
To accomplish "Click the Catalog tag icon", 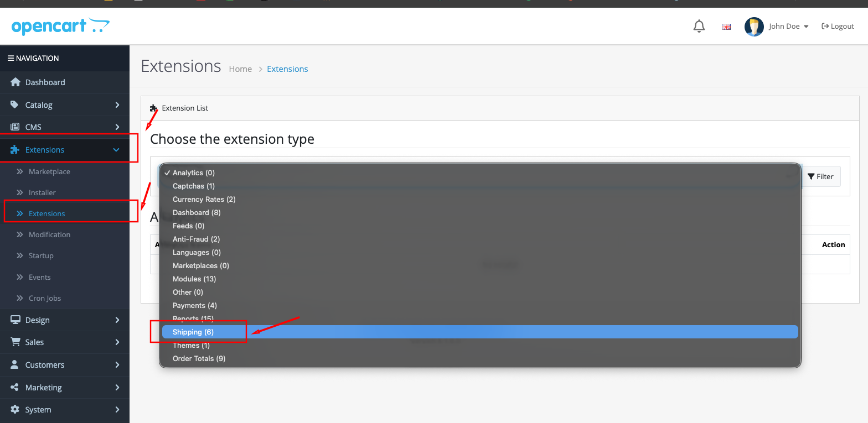I will 15,105.
